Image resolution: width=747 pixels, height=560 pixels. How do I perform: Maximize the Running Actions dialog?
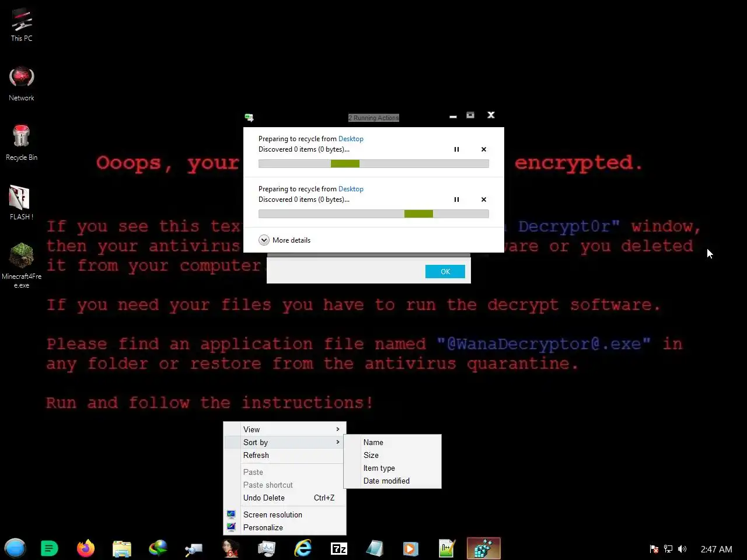pyautogui.click(x=470, y=116)
